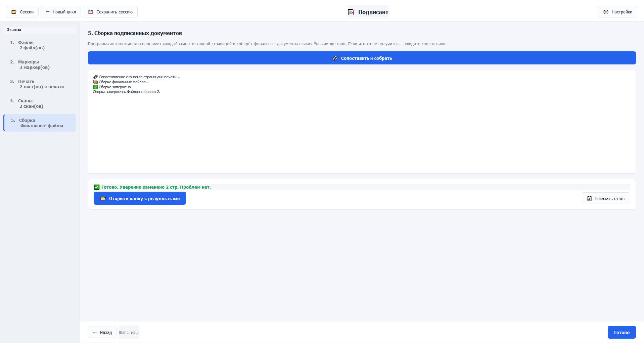Image resolution: width=644 pixels, height=343 pixels.
Task: Click Сопоставить и собрать button
Action: tap(362, 58)
